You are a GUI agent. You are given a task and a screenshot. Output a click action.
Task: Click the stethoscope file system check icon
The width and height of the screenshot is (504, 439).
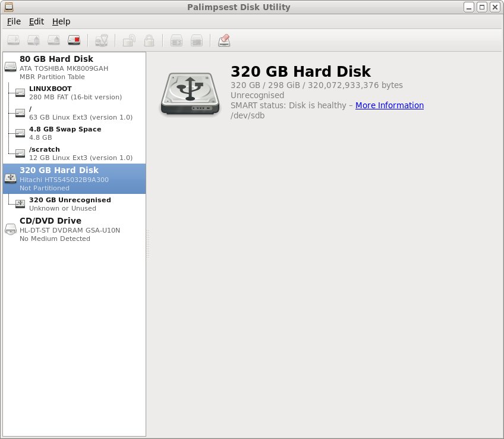(x=102, y=40)
